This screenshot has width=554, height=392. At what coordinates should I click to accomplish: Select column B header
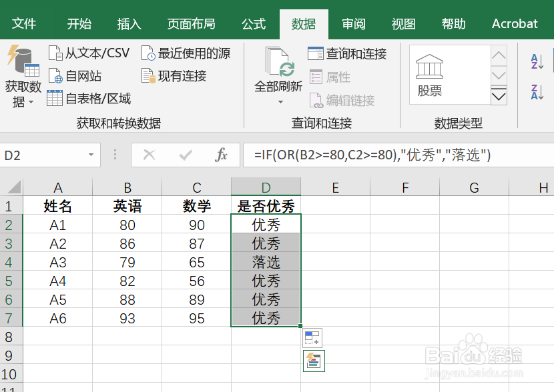pyautogui.click(x=127, y=187)
